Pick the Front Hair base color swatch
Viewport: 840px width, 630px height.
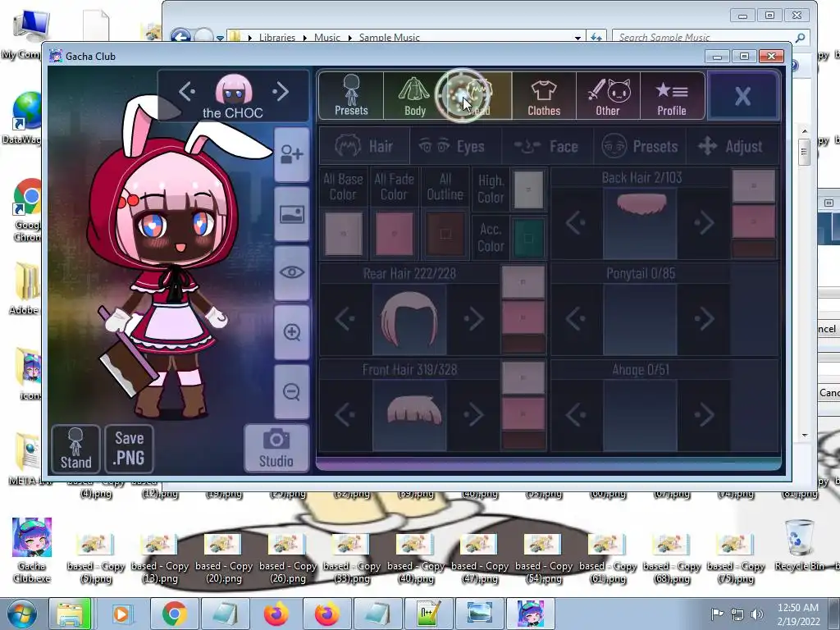pos(523,377)
